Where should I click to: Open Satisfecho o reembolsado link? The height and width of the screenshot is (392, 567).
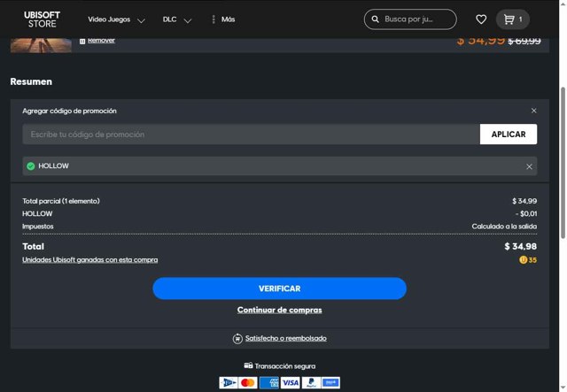click(x=285, y=339)
